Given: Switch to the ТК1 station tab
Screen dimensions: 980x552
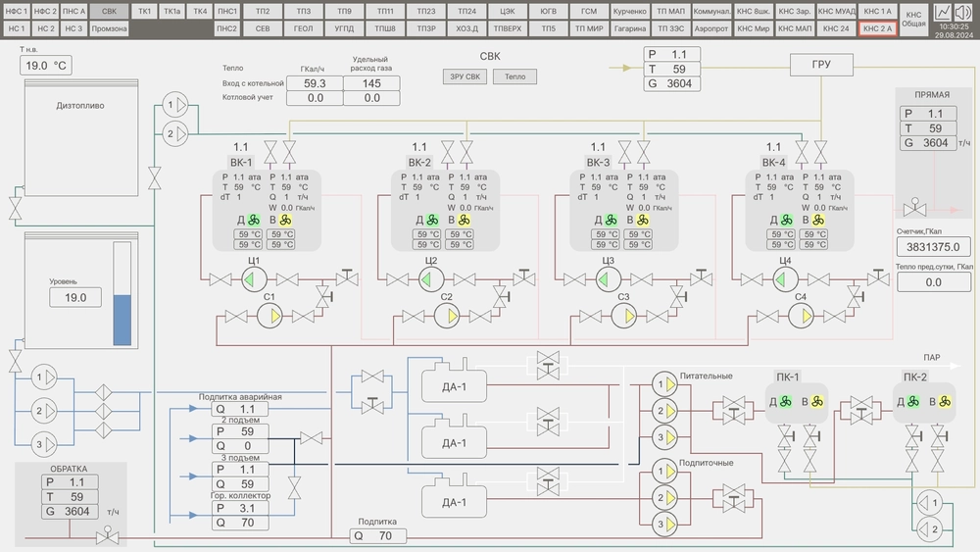Looking at the screenshot, I should (x=145, y=11).
